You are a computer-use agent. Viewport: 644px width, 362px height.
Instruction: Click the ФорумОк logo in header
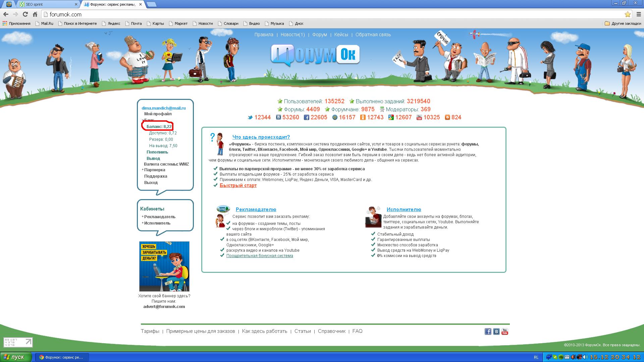click(x=315, y=55)
